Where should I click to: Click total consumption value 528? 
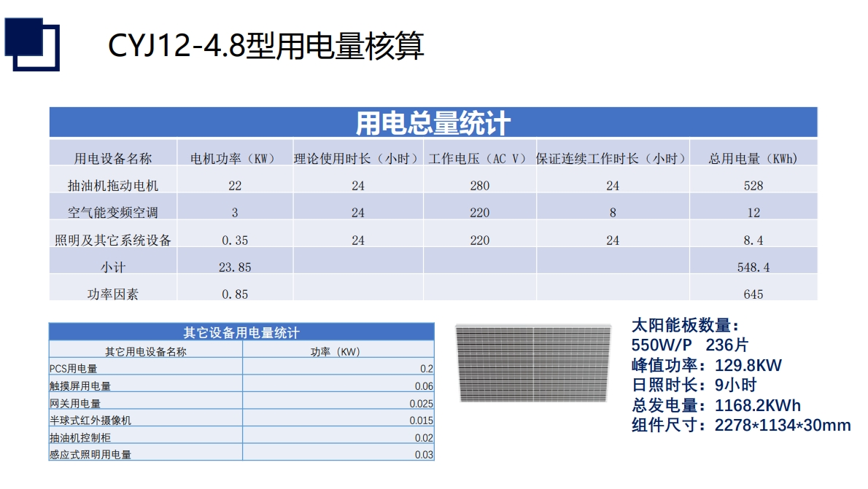(753, 186)
